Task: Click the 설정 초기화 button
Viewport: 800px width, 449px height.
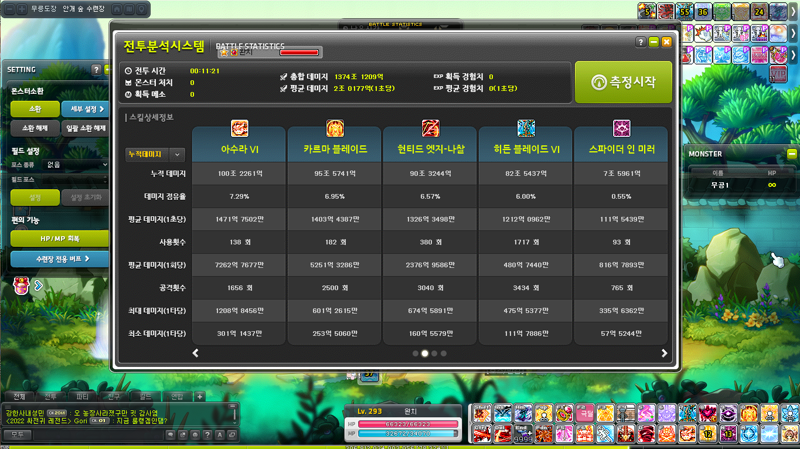Action: (86, 197)
